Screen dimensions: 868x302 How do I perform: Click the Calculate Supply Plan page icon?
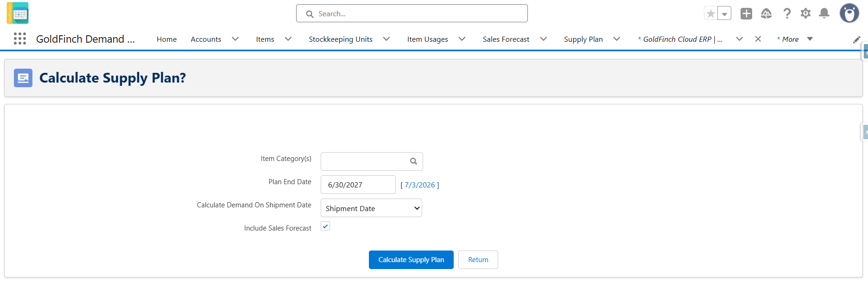(23, 78)
